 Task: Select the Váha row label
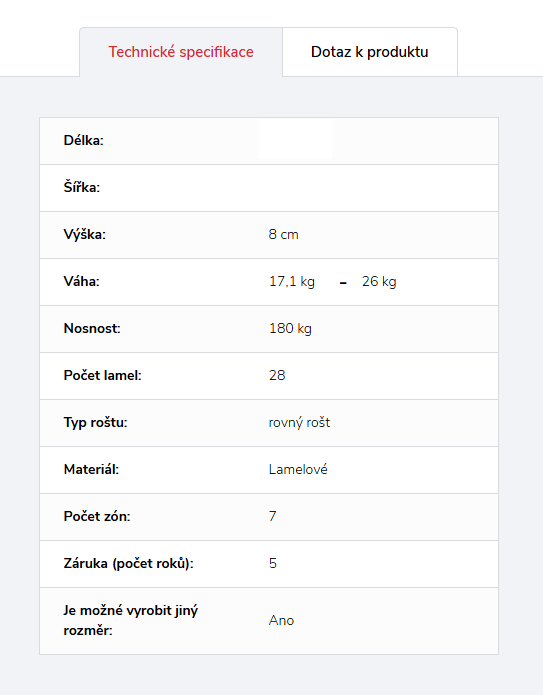[82, 281]
